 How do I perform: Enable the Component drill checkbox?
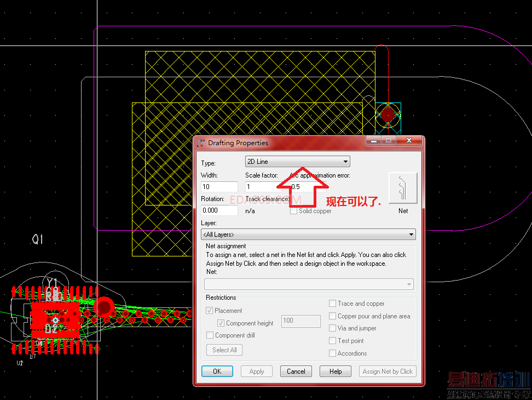pos(210,335)
